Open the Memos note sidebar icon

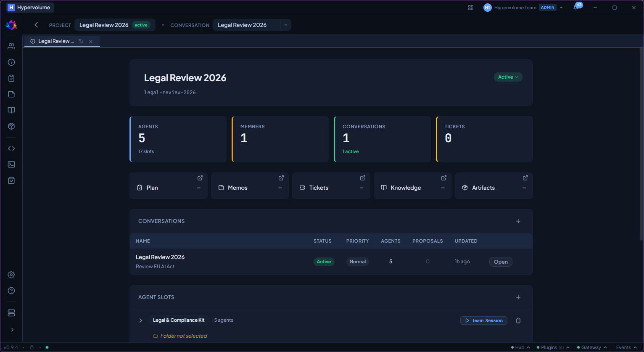(11, 94)
